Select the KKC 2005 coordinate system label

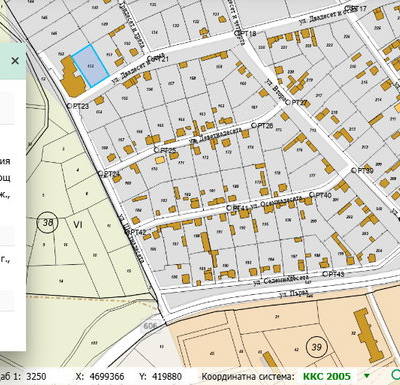click(x=327, y=376)
